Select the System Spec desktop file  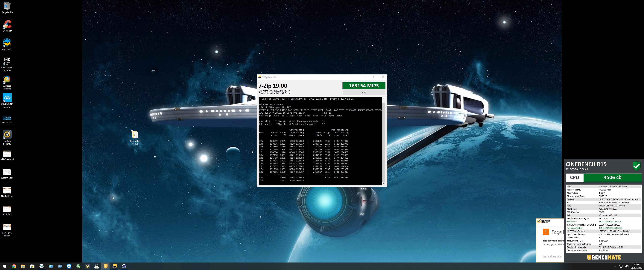7,174
